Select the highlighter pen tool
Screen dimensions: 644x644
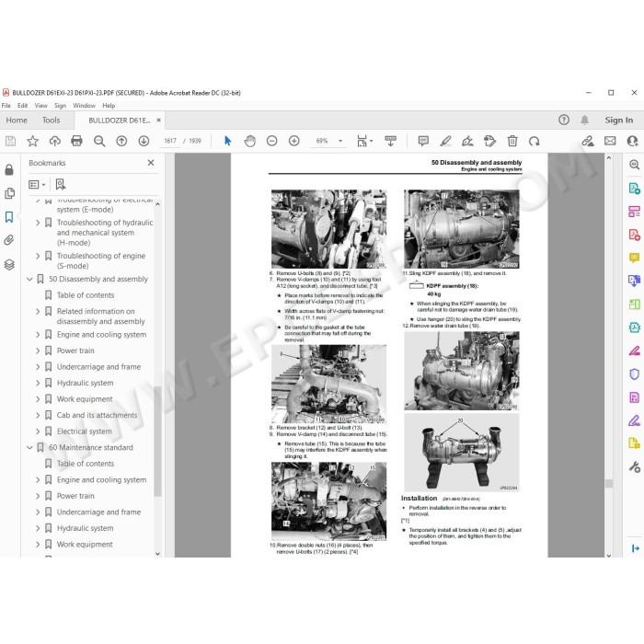pyautogui.click(x=445, y=142)
